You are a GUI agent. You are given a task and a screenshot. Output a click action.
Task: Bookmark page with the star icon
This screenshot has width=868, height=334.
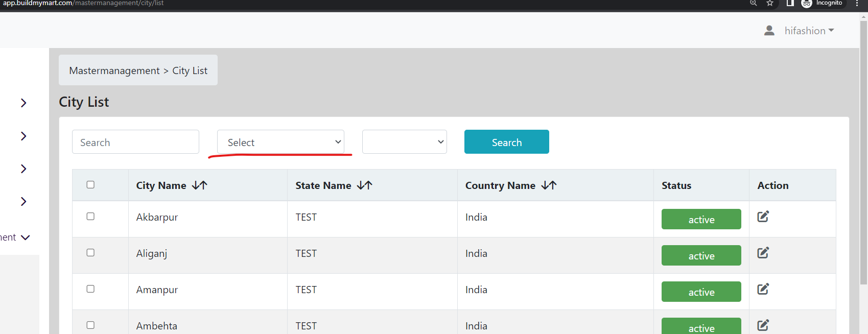pyautogui.click(x=770, y=3)
